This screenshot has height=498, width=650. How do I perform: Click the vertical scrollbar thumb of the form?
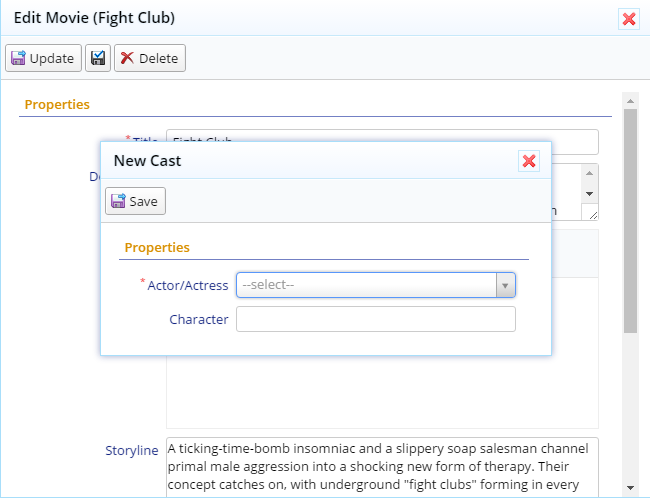point(630,220)
